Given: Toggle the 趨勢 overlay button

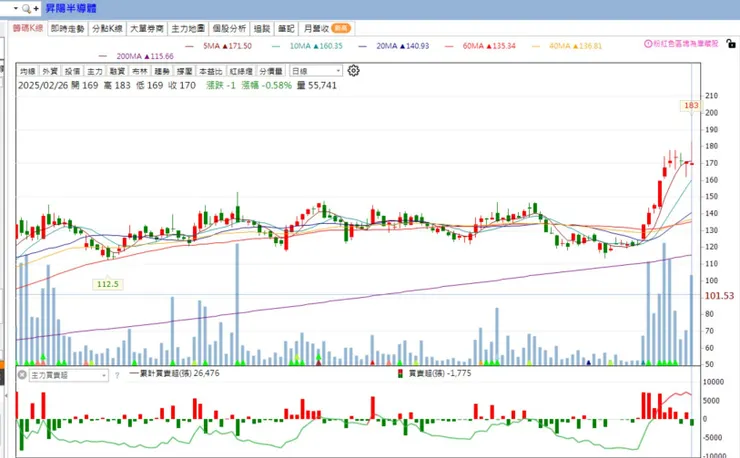Looking at the screenshot, I should point(162,71).
